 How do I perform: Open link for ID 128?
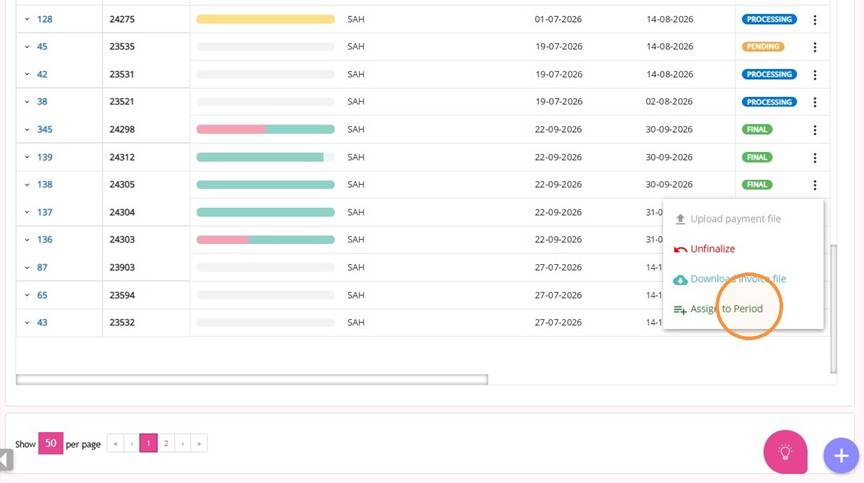(x=45, y=19)
